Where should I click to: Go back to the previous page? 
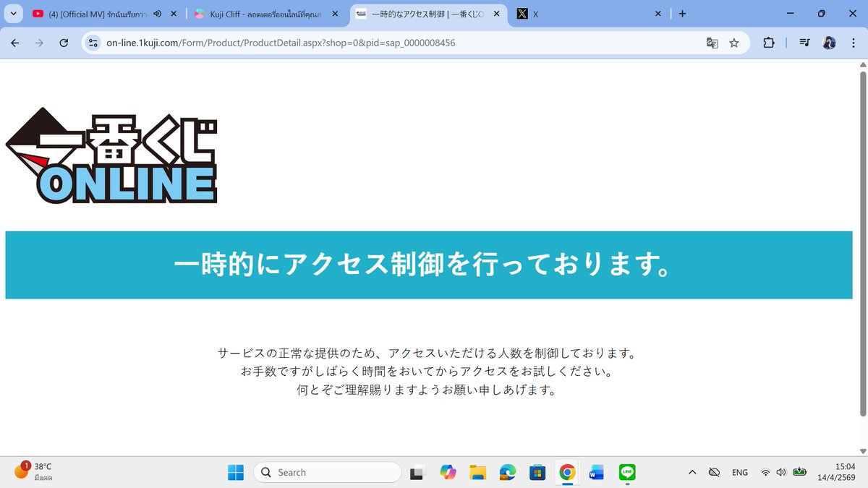(15, 43)
